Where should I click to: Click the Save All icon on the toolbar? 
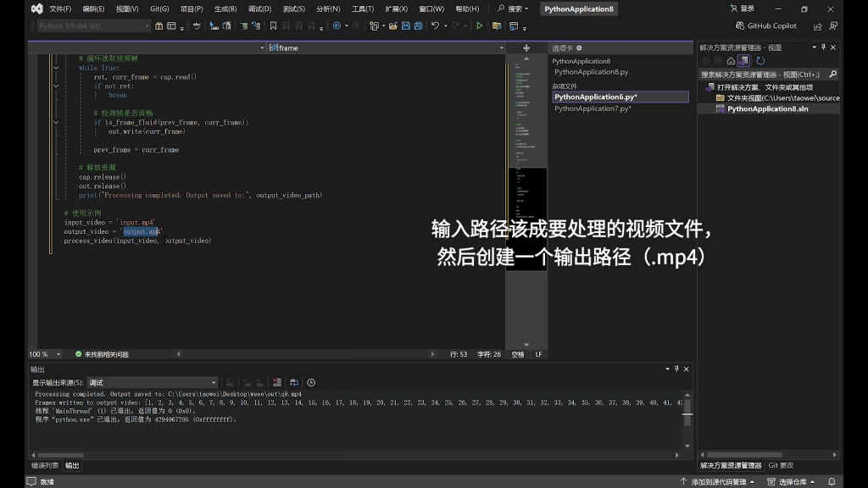tap(418, 26)
